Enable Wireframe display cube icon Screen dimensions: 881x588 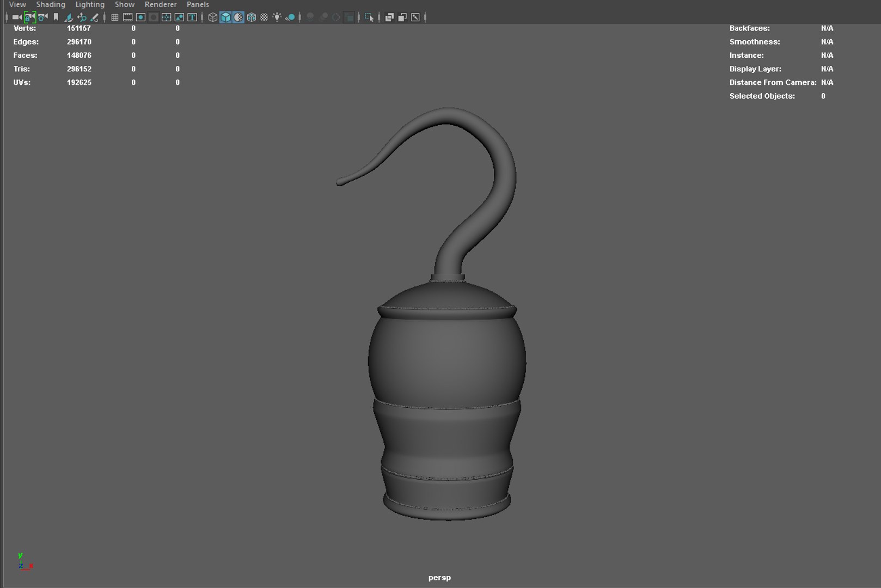coord(213,17)
